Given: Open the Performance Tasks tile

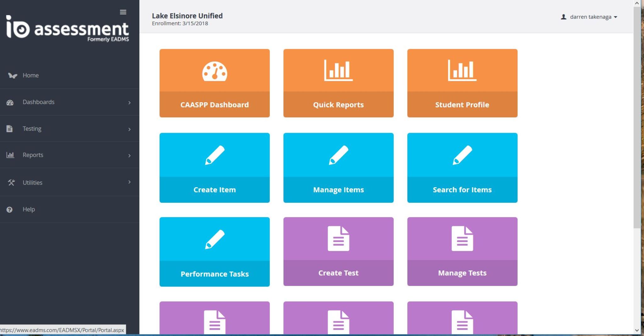Looking at the screenshot, I should tap(214, 252).
